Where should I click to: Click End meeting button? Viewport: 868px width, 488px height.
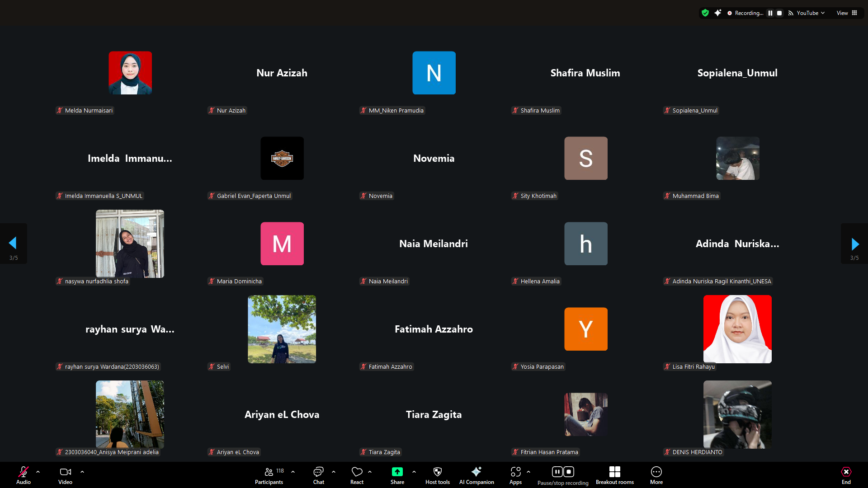point(846,472)
